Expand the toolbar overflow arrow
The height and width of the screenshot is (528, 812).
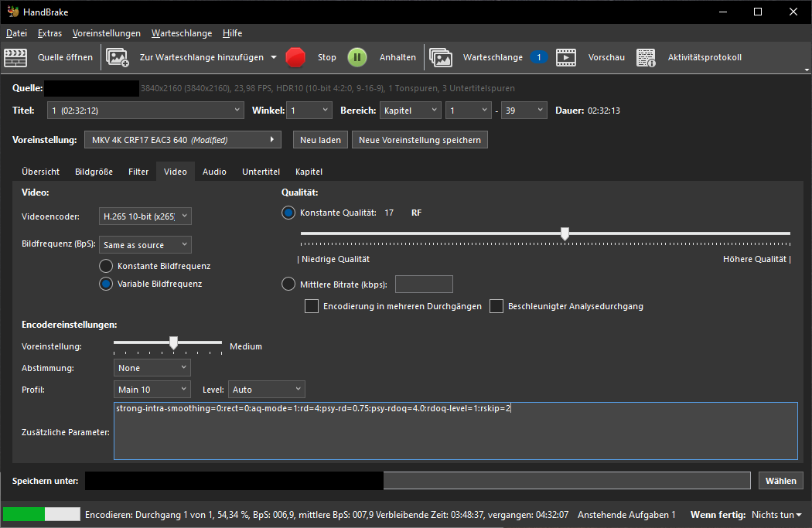pyautogui.click(x=807, y=70)
